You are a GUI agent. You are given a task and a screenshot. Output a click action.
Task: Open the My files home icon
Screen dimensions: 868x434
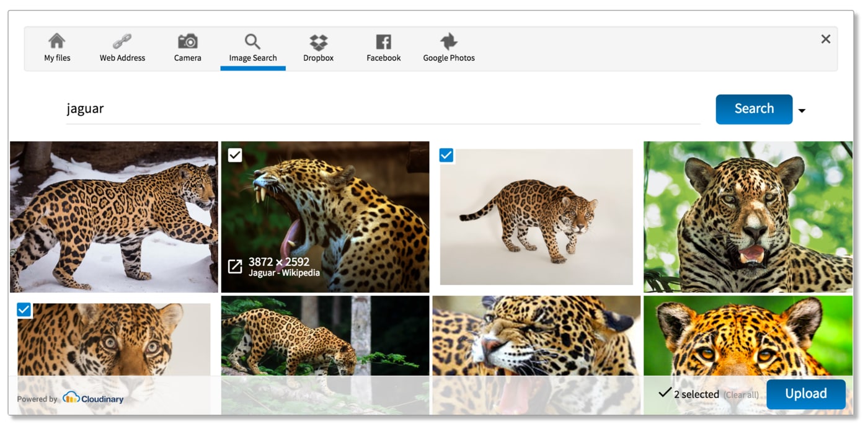[57, 42]
